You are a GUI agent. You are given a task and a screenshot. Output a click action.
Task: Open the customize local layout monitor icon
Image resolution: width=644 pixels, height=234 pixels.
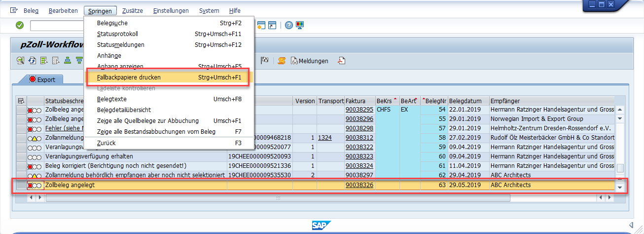(300, 25)
